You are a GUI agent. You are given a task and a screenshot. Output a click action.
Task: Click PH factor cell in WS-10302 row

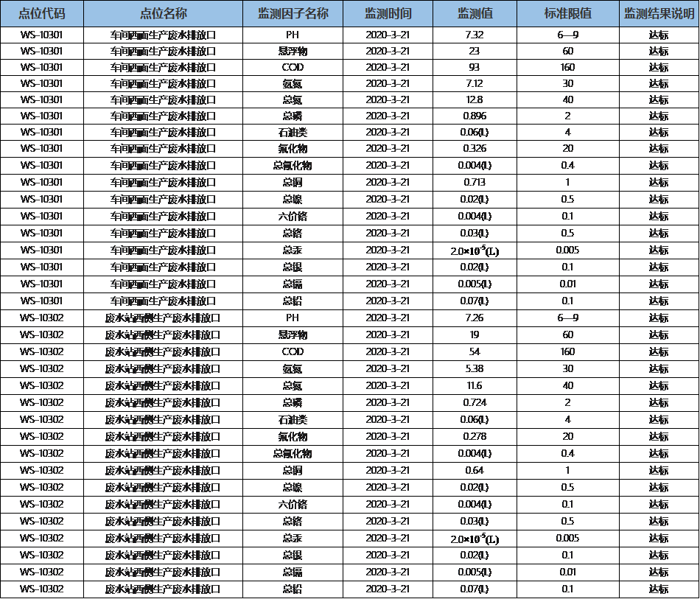293,318
